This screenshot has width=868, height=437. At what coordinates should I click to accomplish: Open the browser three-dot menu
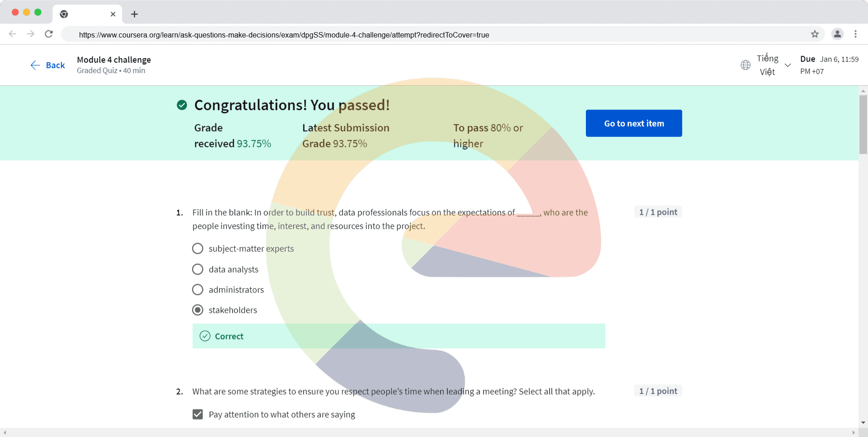(x=855, y=34)
